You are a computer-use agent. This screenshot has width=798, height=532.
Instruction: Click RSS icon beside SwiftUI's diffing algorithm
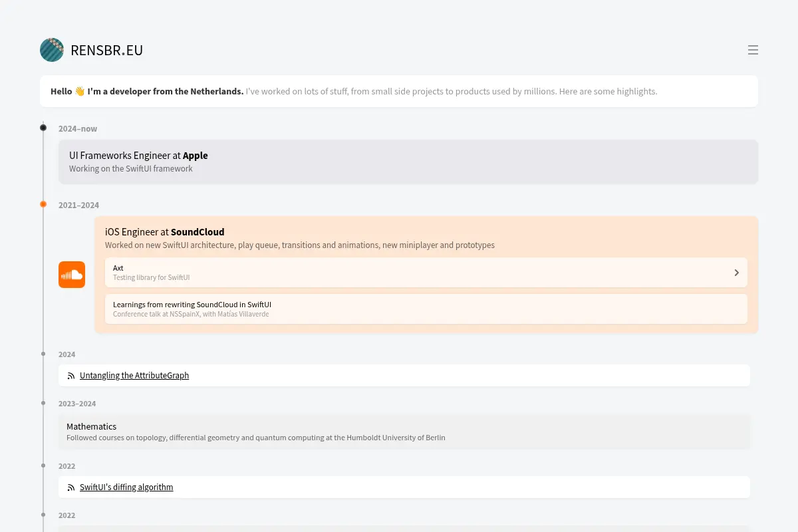click(71, 487)
